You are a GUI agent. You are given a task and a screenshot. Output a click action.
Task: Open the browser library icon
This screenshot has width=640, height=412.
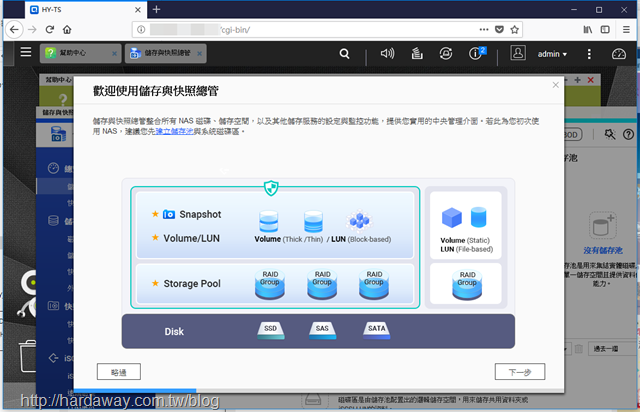[588, 29]
